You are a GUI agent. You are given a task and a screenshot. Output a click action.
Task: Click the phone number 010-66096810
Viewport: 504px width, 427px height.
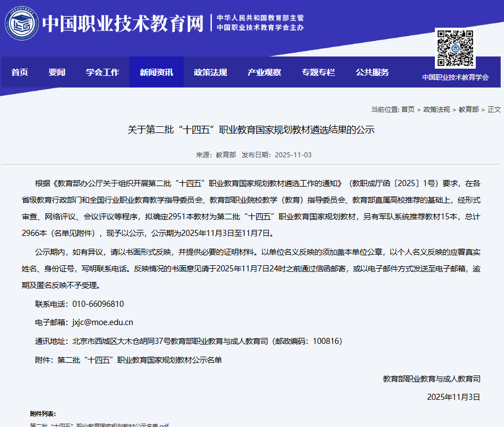(98, 304)
